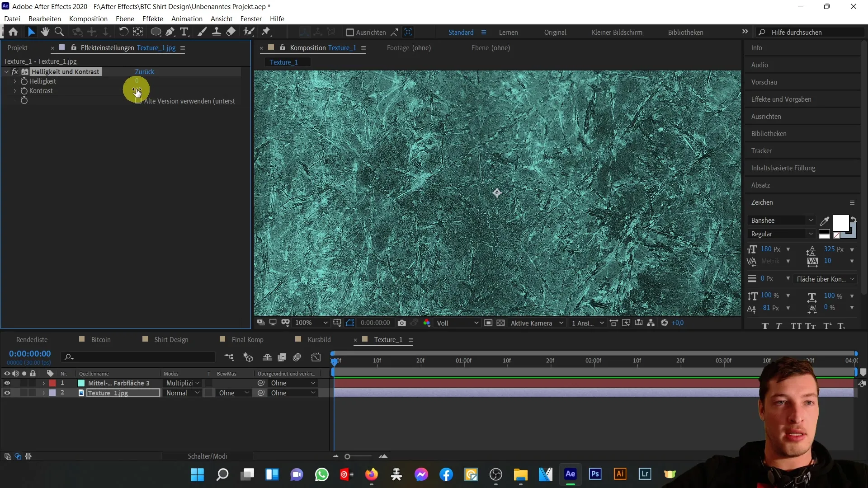Viewport: 868px width, 488px height.
Task: Expand the Kontrast property
Action: click(x=15, y=91)
